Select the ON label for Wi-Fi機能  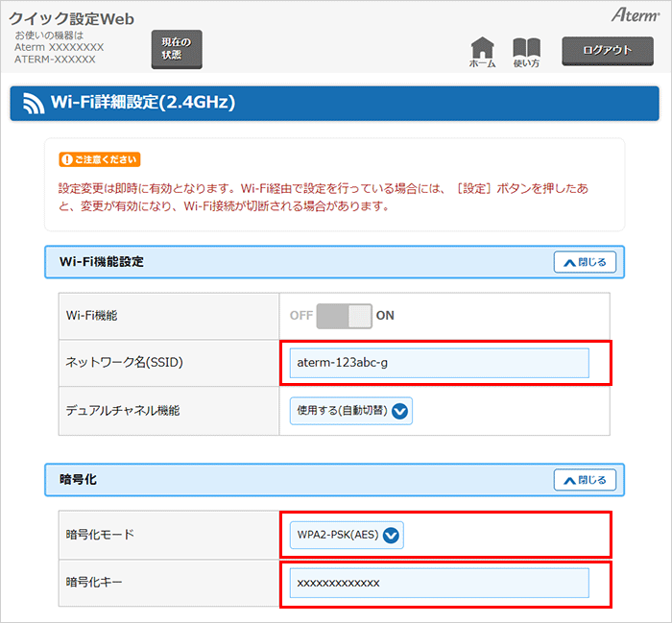click(385, 316)
